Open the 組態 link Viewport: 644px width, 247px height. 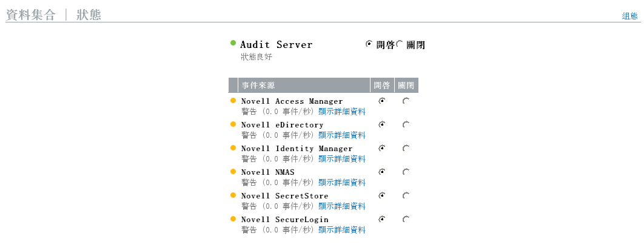629,16
